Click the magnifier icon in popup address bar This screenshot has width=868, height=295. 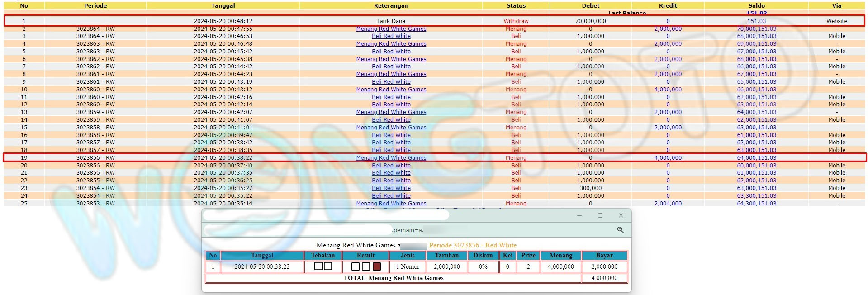pyautogui.click(x=620, y=230)
